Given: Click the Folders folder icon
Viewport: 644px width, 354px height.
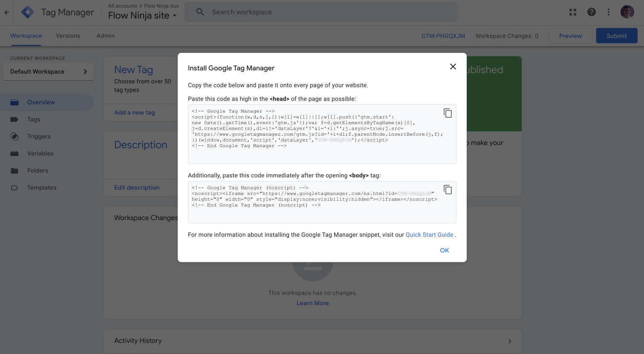Looking at the screenshot, I should tap(14, 171).
